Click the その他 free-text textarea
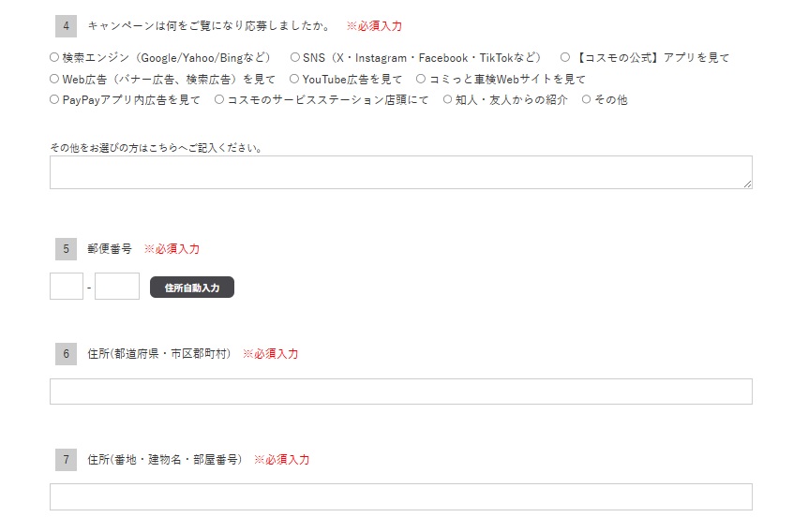The height and width of the screenshot is (532, 793). 400,172
